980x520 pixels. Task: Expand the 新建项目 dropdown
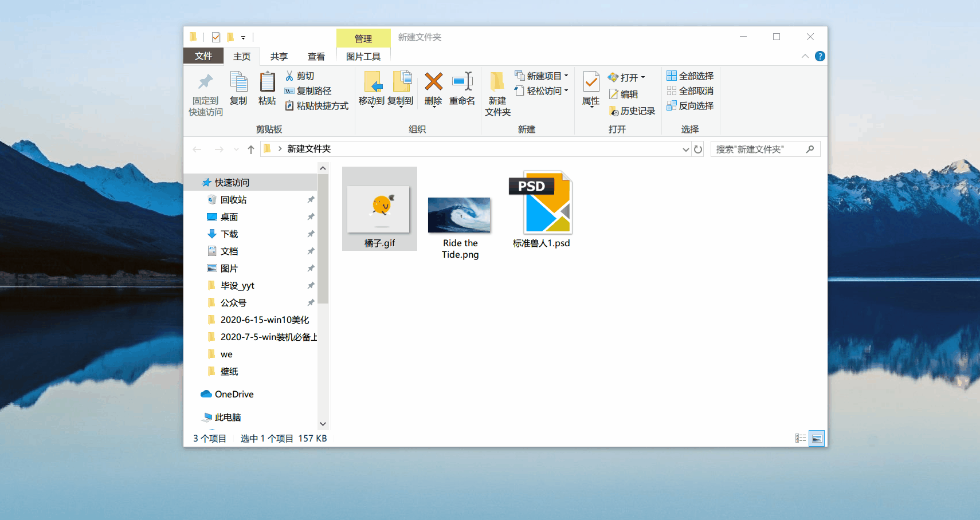(x=566, y=75)
